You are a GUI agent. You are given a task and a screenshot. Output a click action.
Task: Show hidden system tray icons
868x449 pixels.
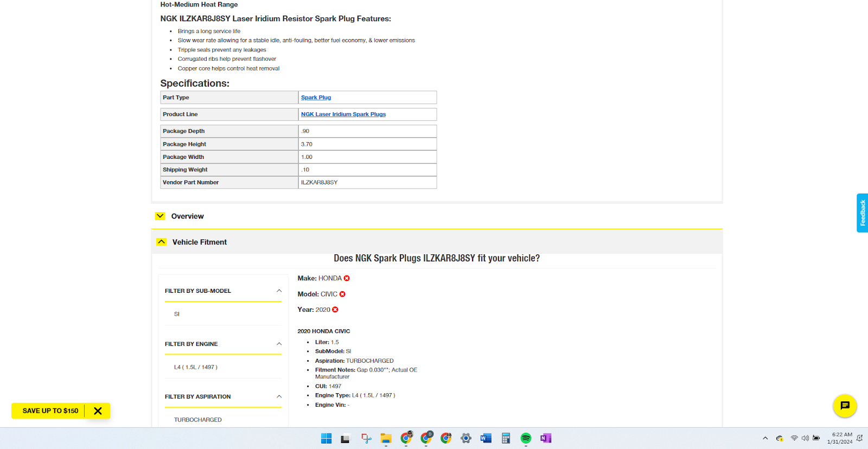tap(765, 438)
